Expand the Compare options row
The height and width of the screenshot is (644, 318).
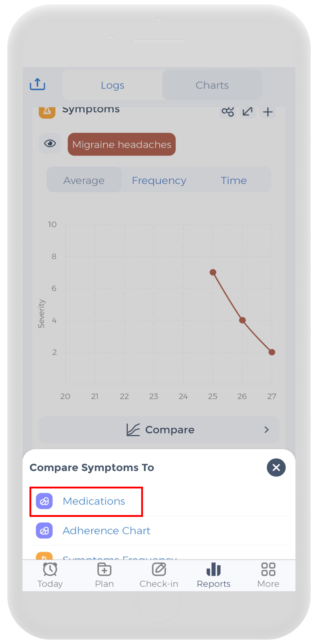[159, 430]
